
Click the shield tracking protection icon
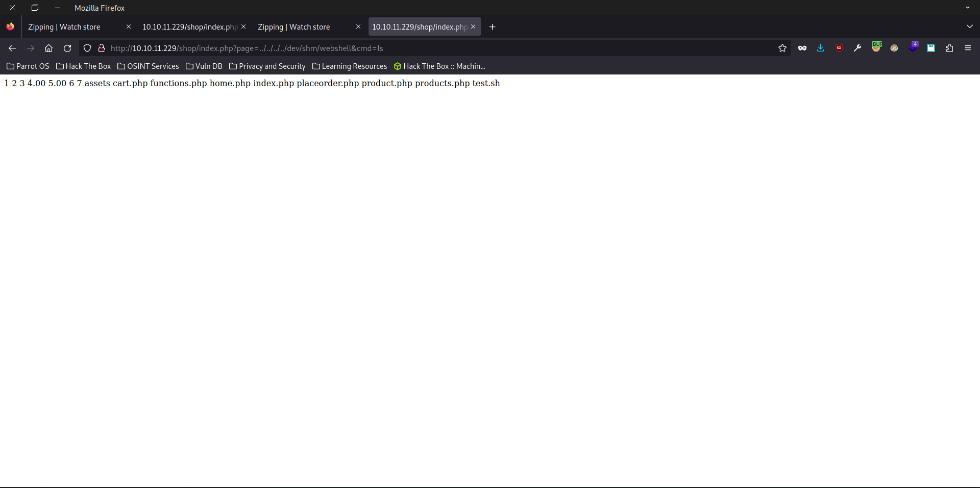[87, 48]
